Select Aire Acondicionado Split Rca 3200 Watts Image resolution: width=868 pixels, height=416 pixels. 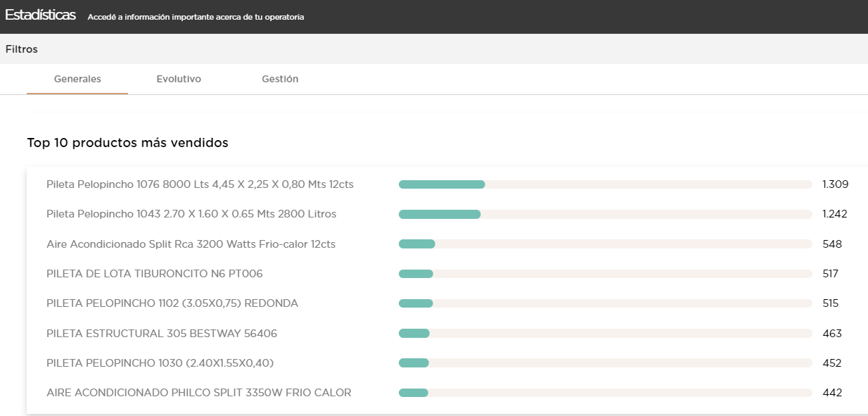tap(191, 244)
